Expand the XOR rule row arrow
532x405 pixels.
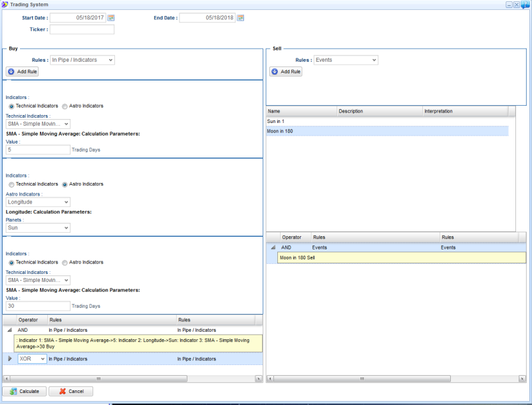click(x=10, y=358)
